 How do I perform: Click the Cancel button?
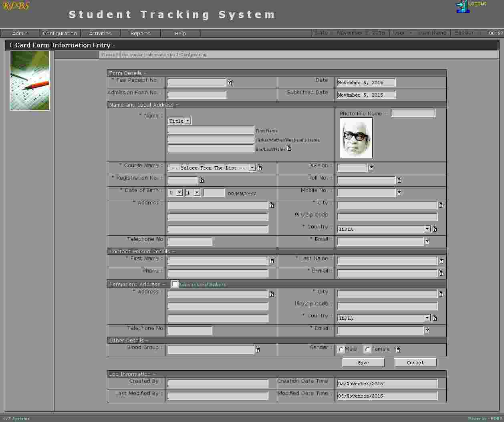415,362
